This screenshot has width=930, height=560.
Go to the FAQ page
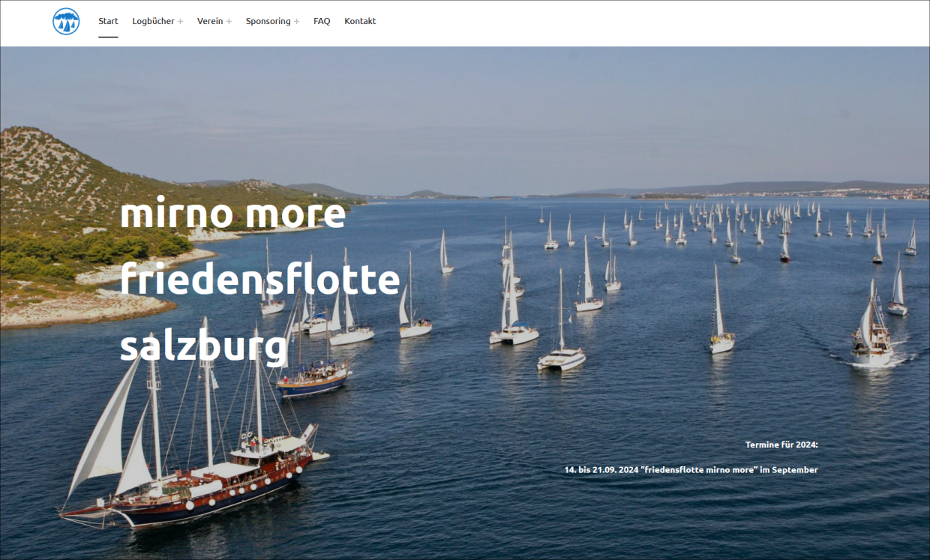(322, 21)
